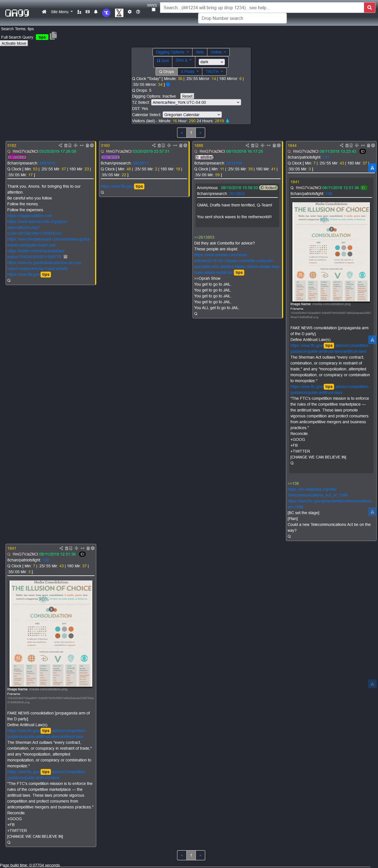Click the main search input field

click(262, 8)
